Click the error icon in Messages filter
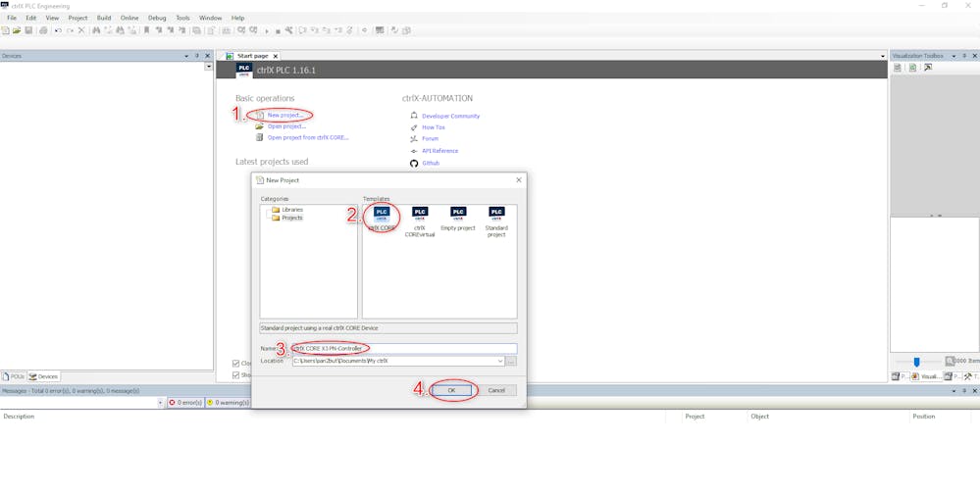The image size is (980, 493). tap(172, 403)
